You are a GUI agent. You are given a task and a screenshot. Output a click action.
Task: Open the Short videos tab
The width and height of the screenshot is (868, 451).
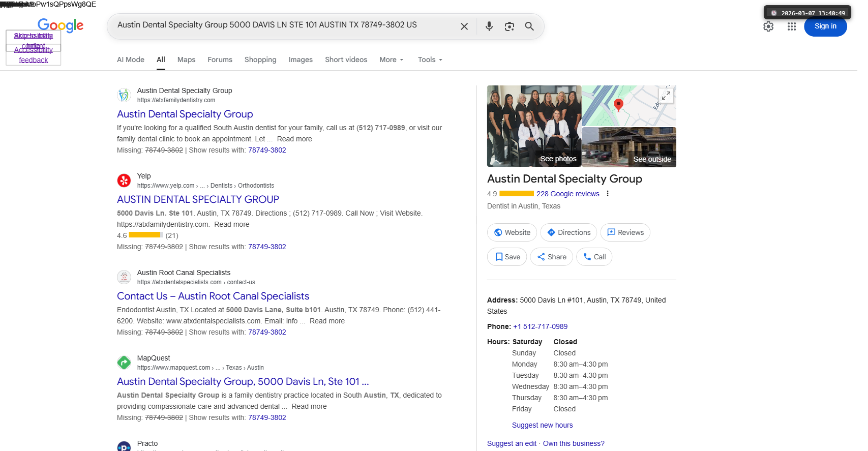(x=346, y=59)
